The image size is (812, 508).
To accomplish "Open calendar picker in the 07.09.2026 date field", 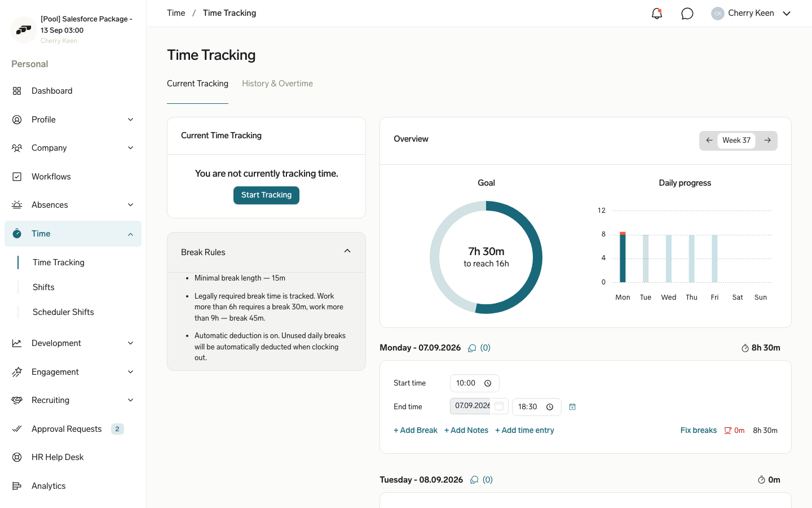I will 499,406.
